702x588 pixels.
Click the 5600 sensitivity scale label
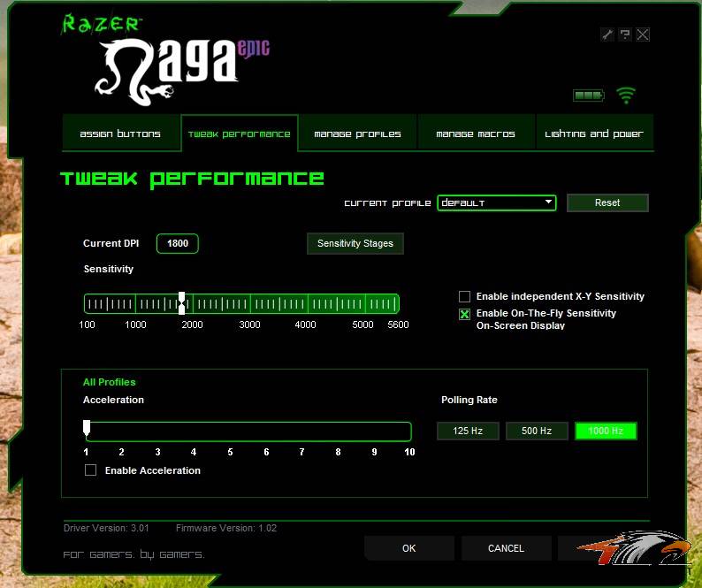click(398, 325)
